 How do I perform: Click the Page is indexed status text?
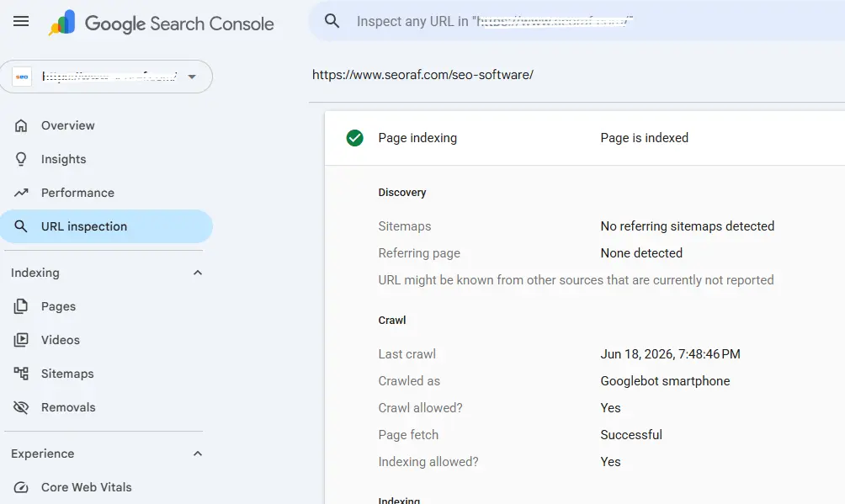click(x=645, y=138)
